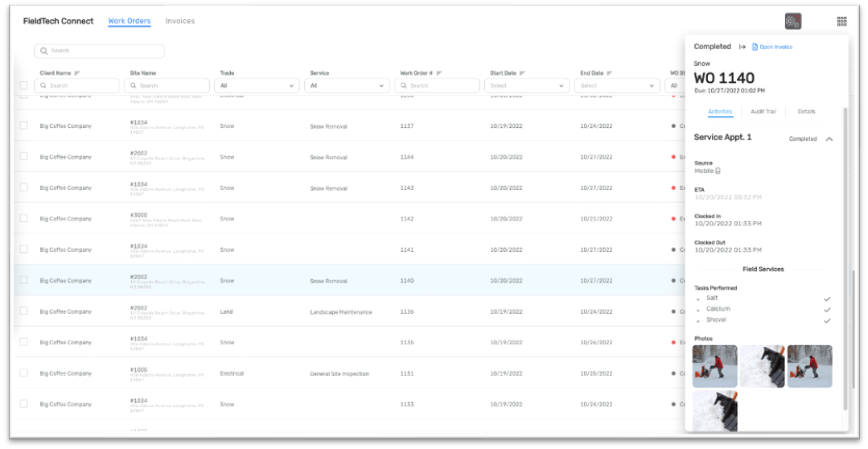Viewport: 868px width, 449px height.
Task: Click magnifier in Client Name filter
Action: tap(43, 86)
